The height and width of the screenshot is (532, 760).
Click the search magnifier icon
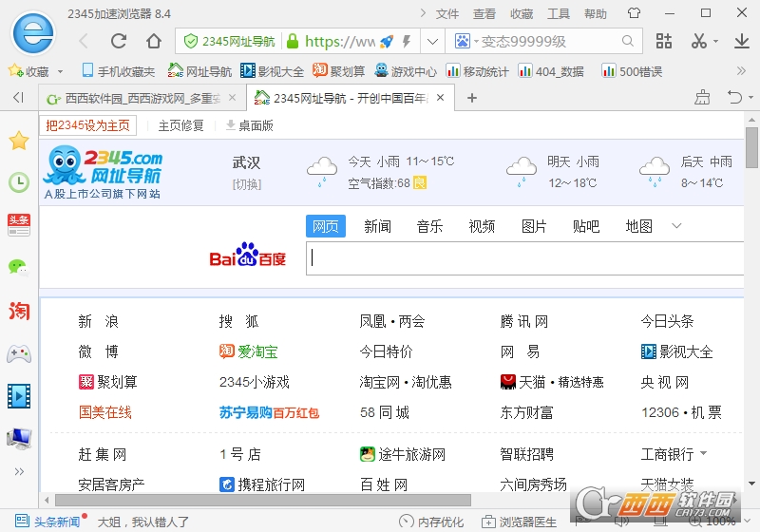(628, 41)
